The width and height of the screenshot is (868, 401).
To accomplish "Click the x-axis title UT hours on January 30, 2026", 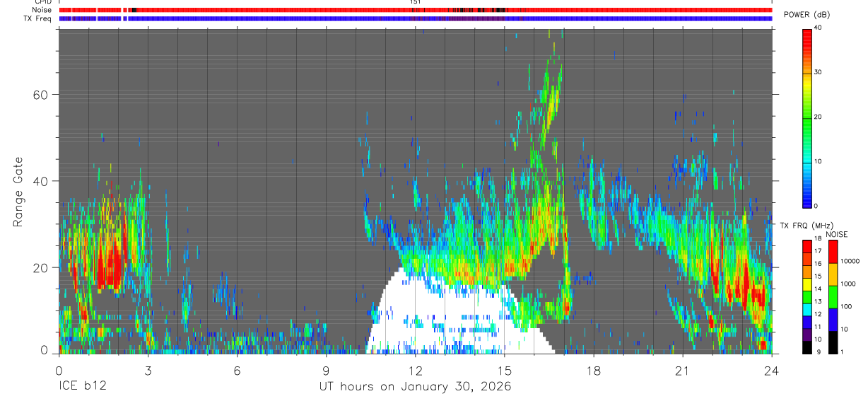I will pyautogui.click(x=415, y=387).
